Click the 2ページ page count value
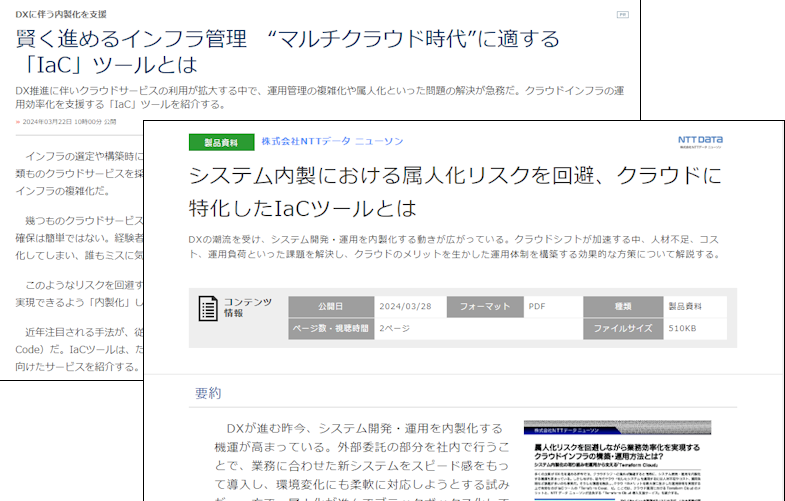This screenshot has width=785, height=501. 394,328
